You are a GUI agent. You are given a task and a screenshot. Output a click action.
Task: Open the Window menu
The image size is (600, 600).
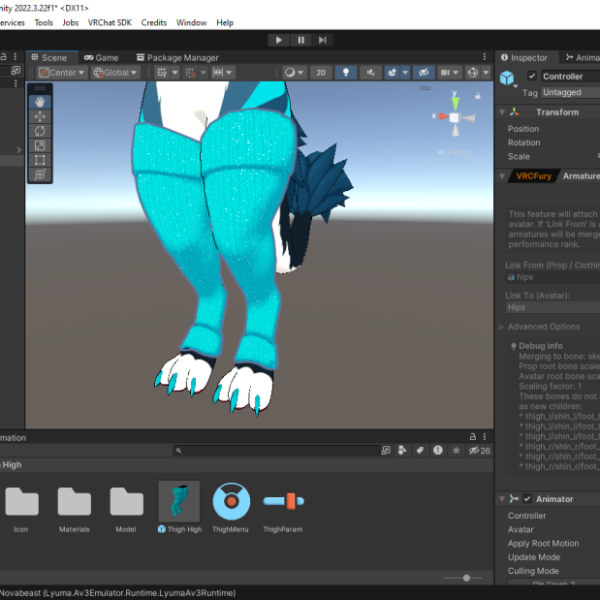191,23
